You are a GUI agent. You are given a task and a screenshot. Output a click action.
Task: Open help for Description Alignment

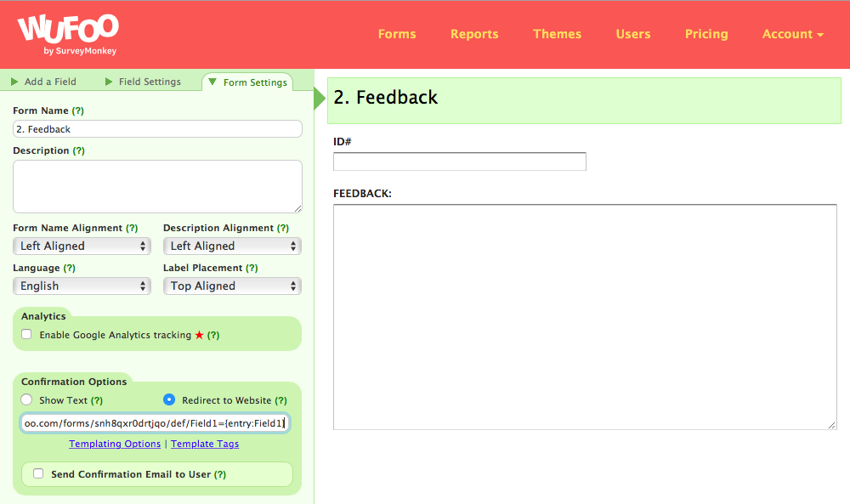click(283, 228)
